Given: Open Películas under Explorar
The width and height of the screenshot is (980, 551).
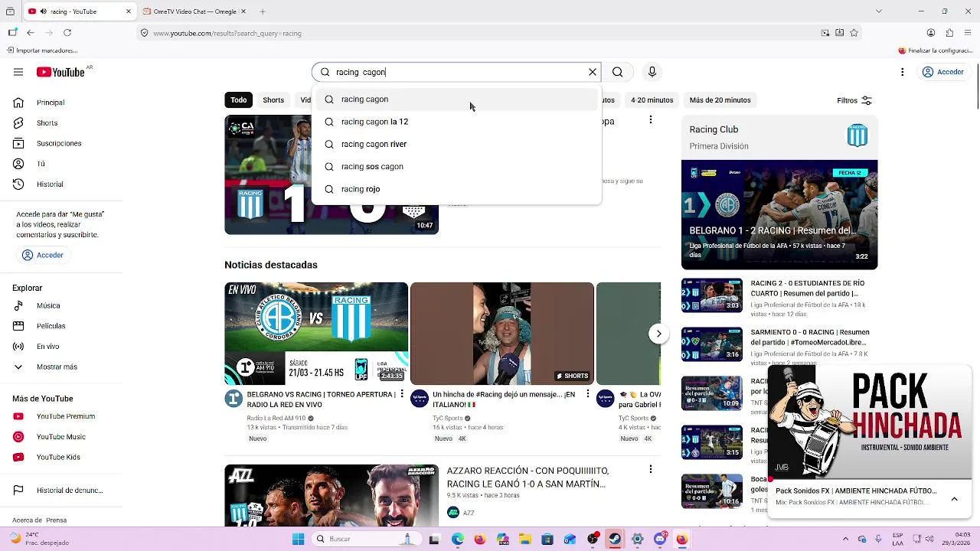Looking at the screenshot, I should coord(51,326).
